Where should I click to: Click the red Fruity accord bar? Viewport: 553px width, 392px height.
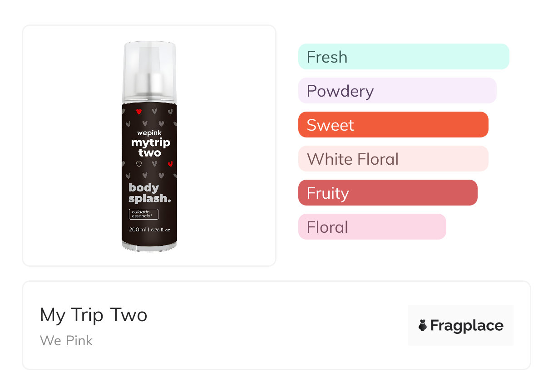(387, 193)
